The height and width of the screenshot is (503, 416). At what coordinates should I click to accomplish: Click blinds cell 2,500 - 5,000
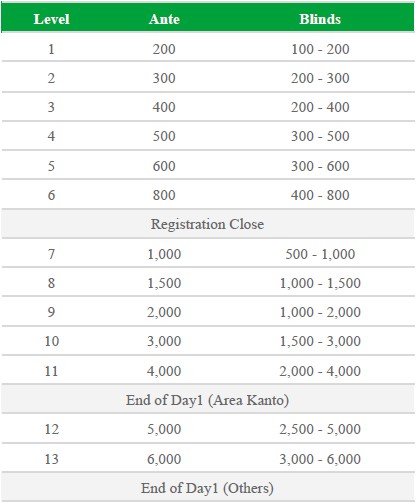click(x=320, y=429)
